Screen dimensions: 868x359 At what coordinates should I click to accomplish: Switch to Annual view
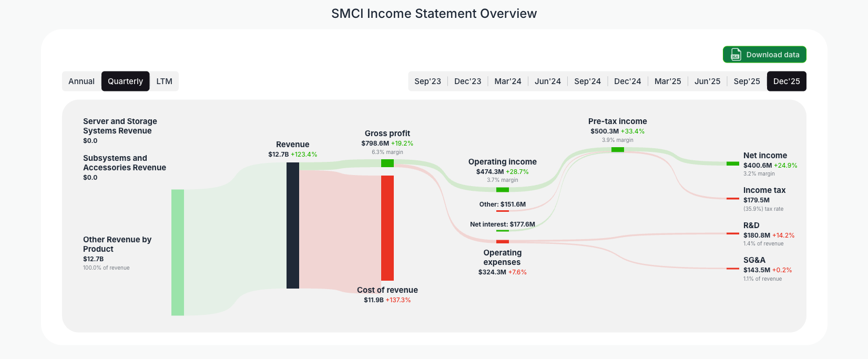[x=81, y=81]
